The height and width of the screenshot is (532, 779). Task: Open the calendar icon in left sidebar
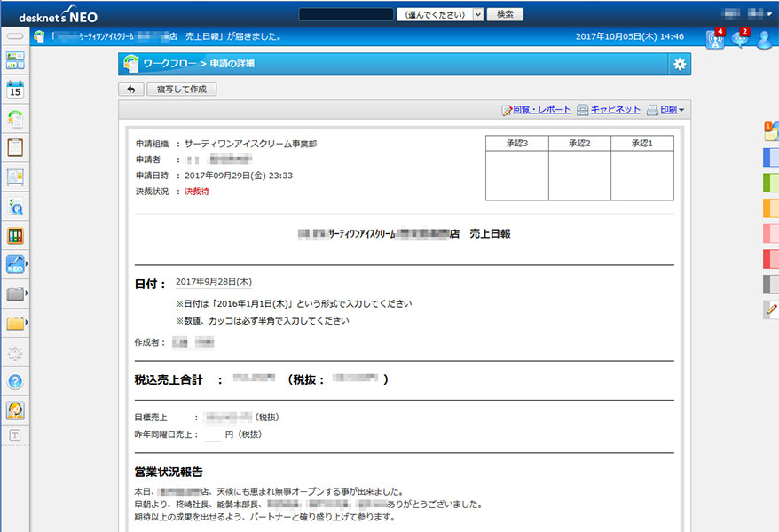pos(15,90)
